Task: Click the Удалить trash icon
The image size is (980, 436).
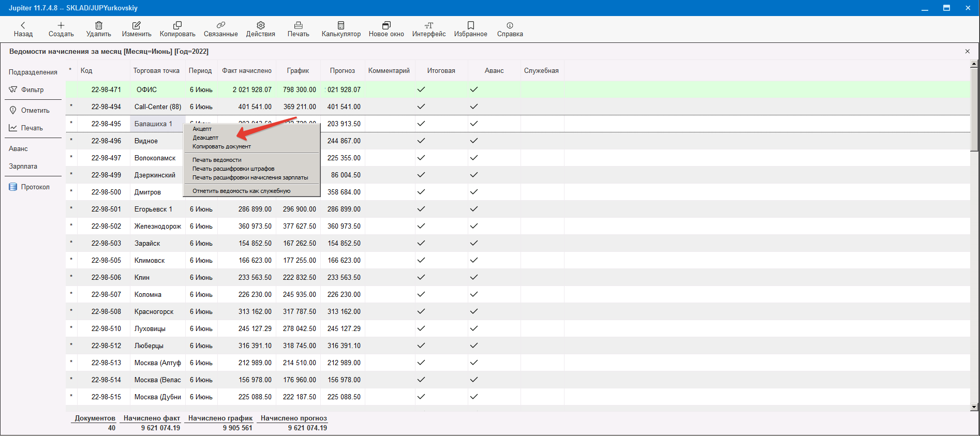Action: point(99,25)
